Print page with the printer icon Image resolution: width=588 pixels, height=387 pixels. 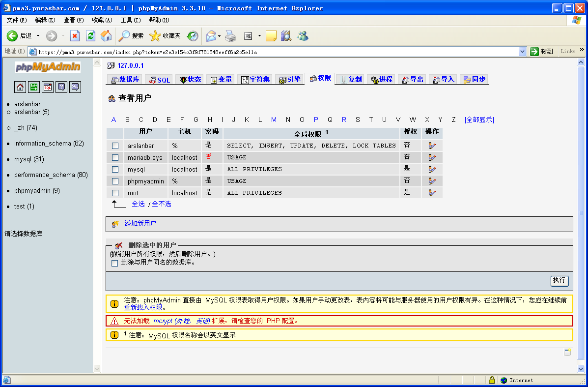[230, 36]
